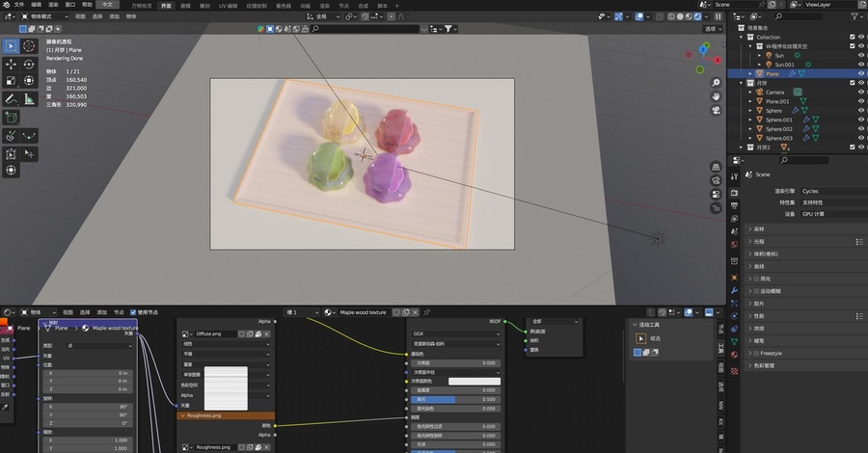Enable the Freestyle checkbox
Viewport: 868px width, 453px height.
tap(756, 353)
